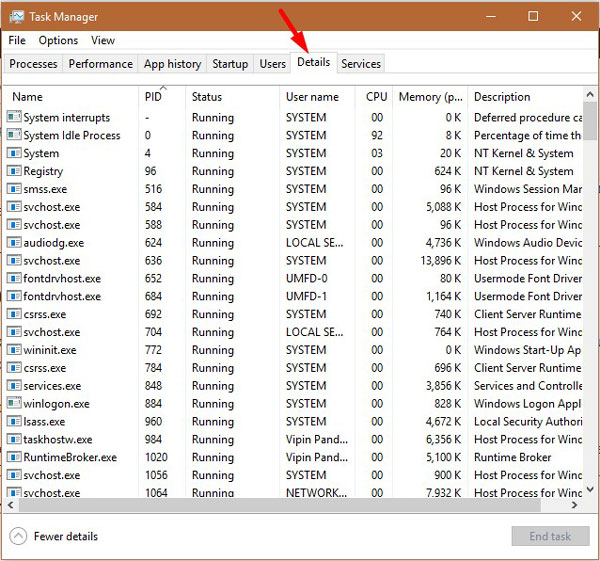Viewport: 600px width, 561px height.
Task: Click the services.exe process icon
Action: [x=14, y=385]
